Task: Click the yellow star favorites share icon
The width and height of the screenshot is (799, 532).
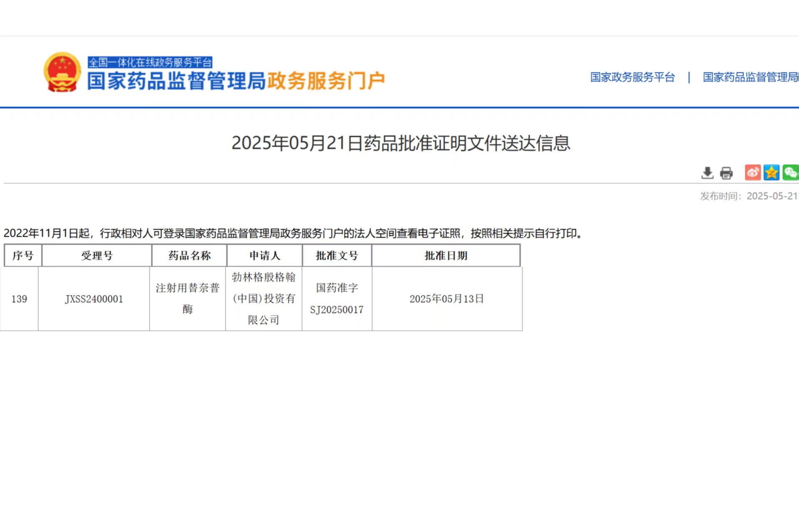Action: point(771,172)
